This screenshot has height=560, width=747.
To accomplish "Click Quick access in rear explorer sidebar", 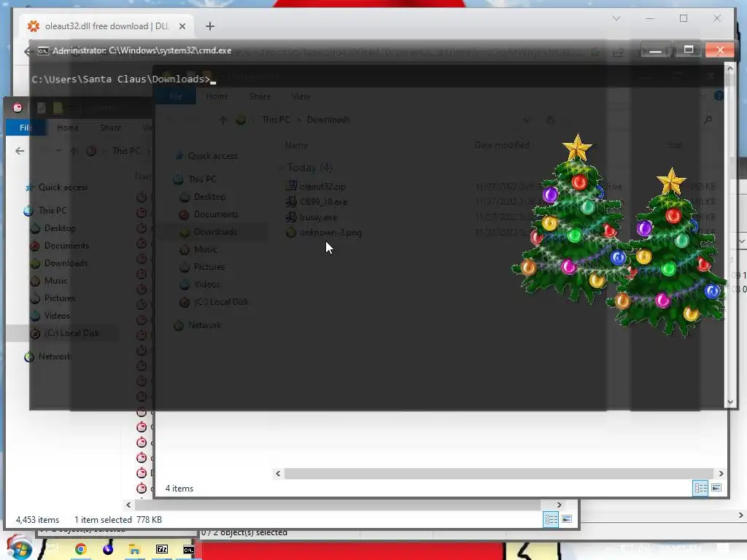I will (x=63, y=187).
